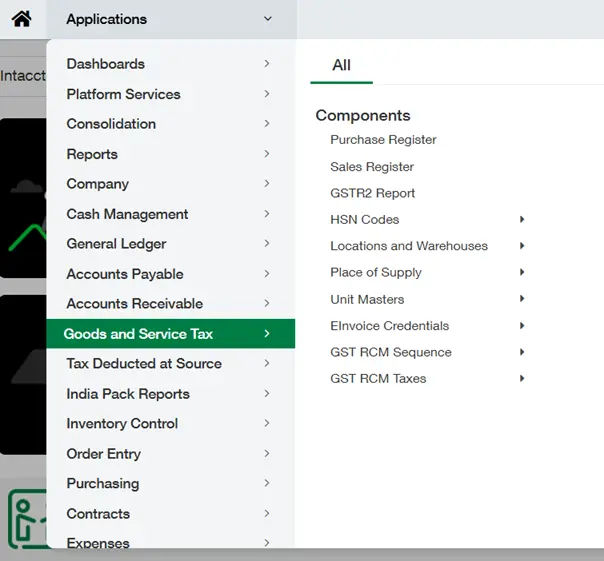Select Inventory Control menu item
This screenshot has height=561, width=604.
point(122,424)
